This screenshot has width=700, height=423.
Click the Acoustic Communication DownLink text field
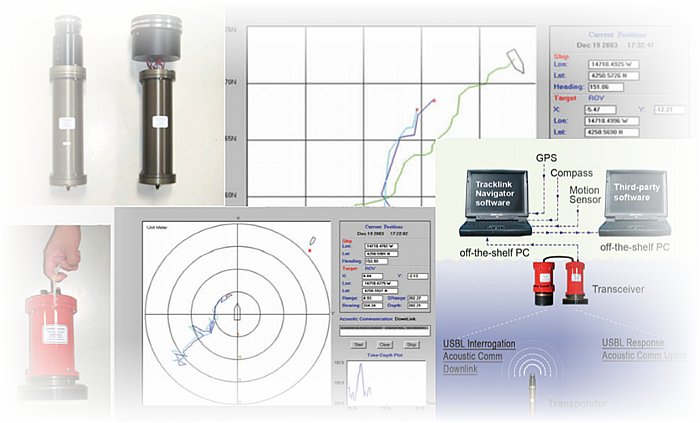coord(385,331)
